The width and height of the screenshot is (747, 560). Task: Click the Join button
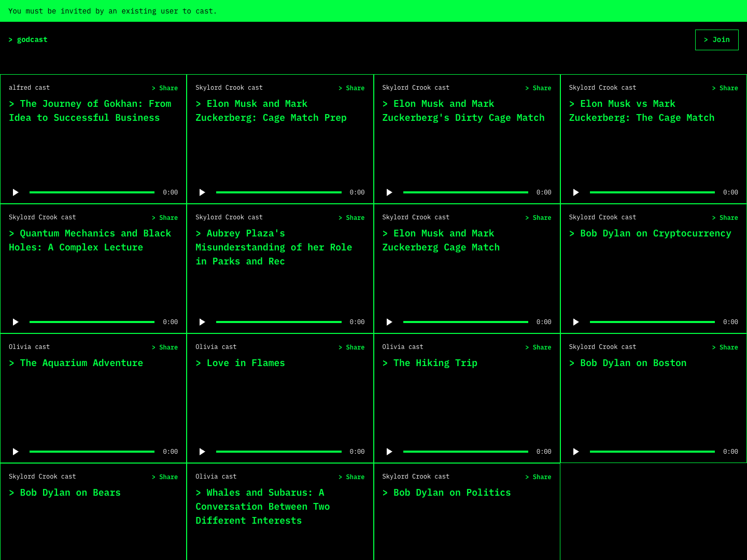717,39
